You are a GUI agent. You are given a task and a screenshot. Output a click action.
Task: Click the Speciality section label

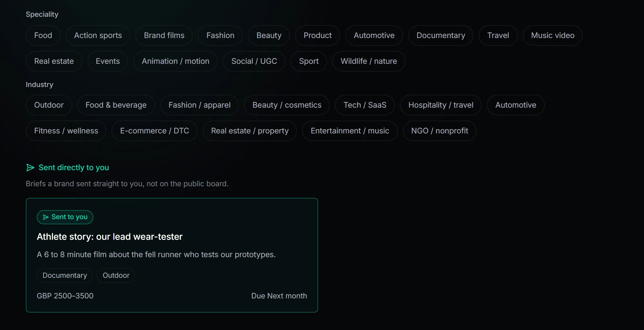[42, 15]
